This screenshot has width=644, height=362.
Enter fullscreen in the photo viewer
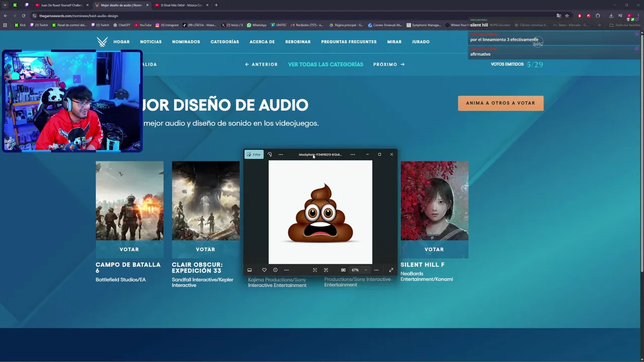(391, 270)
